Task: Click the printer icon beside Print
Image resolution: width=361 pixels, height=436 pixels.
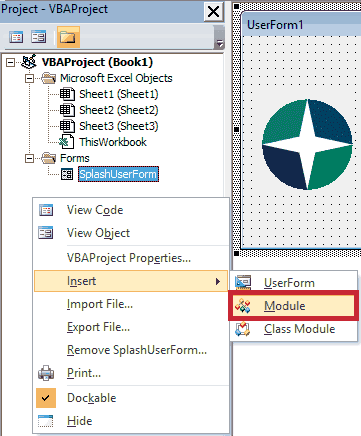Action: (46, 373)
